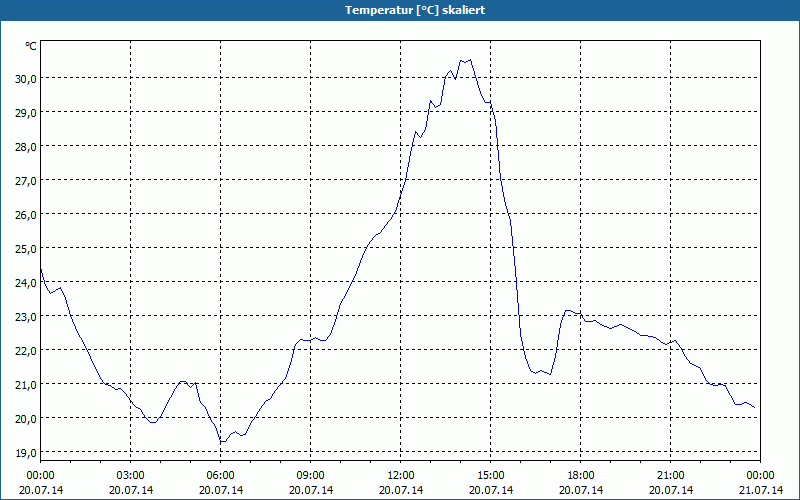Select the 21:00 time axis label
This screenshot has width=800, height=500.
click(x=670, y=475)
